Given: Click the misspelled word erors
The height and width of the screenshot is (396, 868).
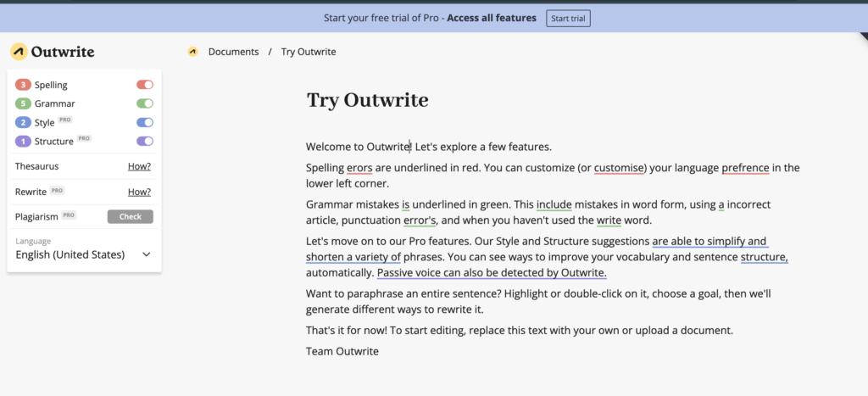Looking at the screenshot, I should (x=359, y=168).
